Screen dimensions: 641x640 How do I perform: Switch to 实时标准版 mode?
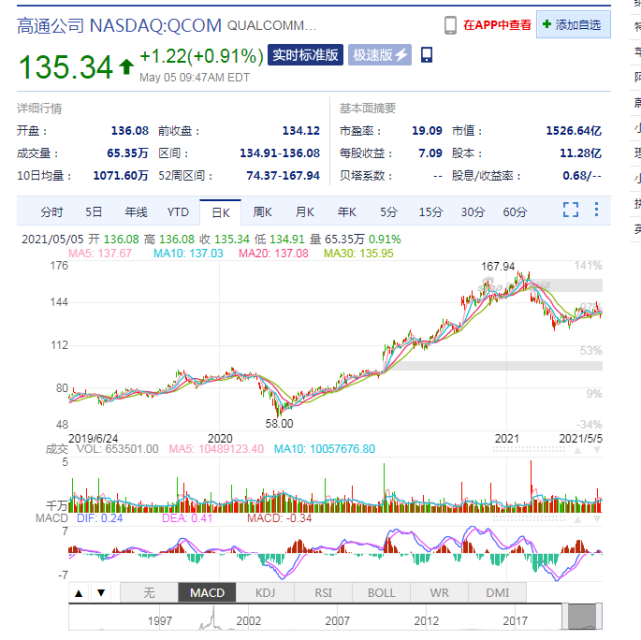point(305,55)
